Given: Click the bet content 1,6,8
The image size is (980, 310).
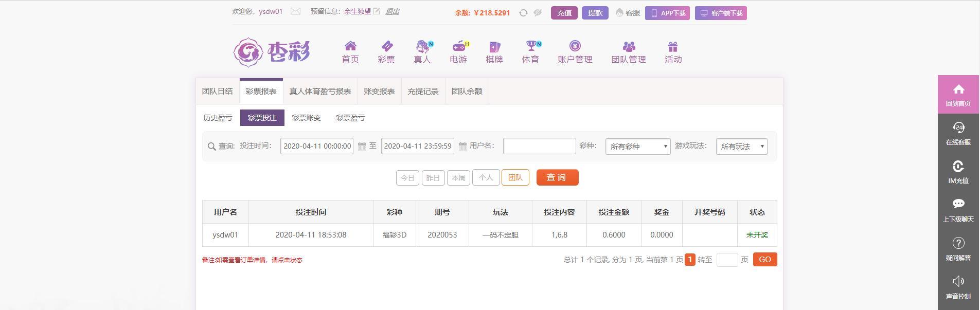Looking at the screenshot, I should coord(559,235).
